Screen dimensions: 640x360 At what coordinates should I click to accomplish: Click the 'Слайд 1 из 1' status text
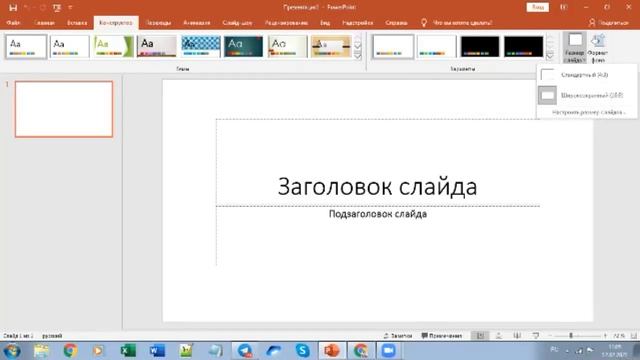pyautogui.click(x=18, y=336)
